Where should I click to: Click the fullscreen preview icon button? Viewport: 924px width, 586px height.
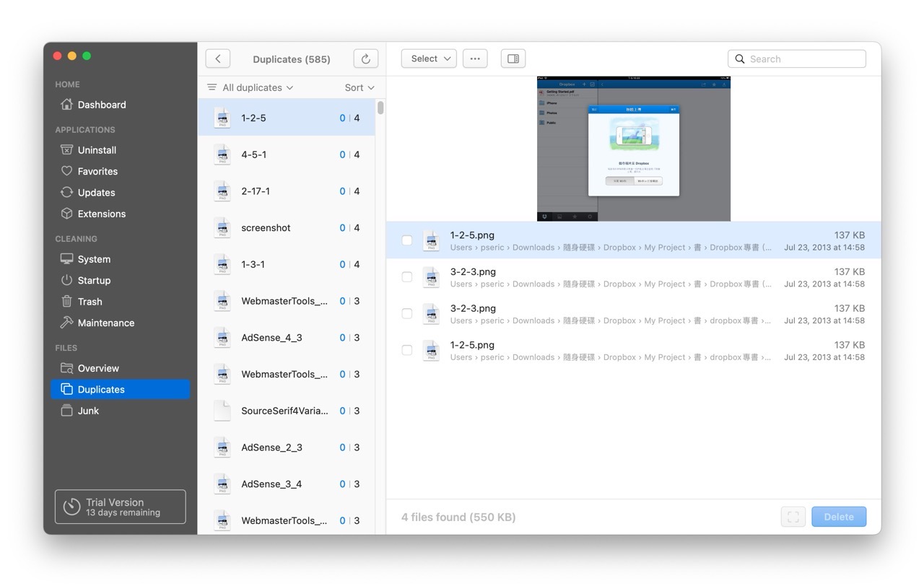point(793,517)
